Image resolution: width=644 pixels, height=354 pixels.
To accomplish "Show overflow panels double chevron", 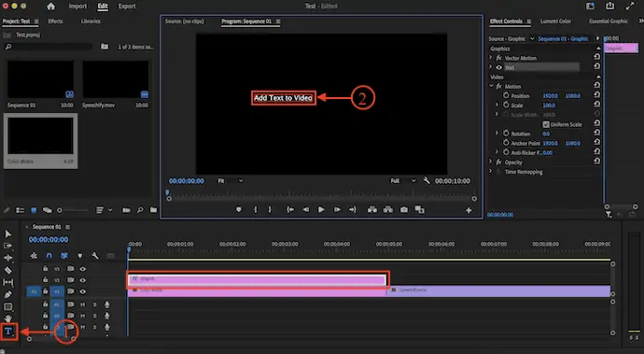I will click(640, 21).
